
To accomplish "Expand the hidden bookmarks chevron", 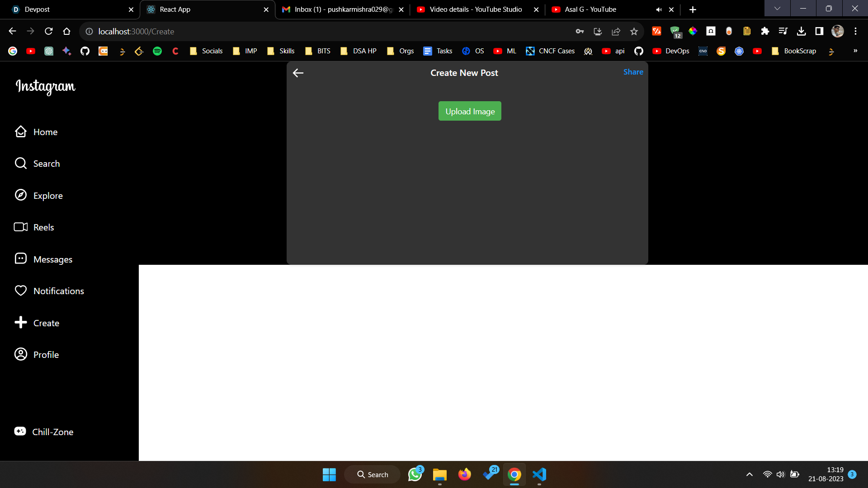I will click(855, 51).
